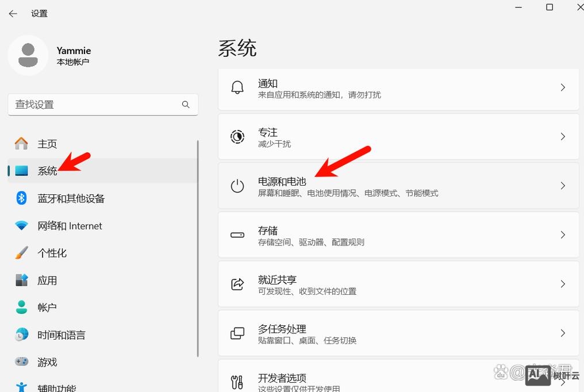Click the wrench icon for 开发者选项

237,381
